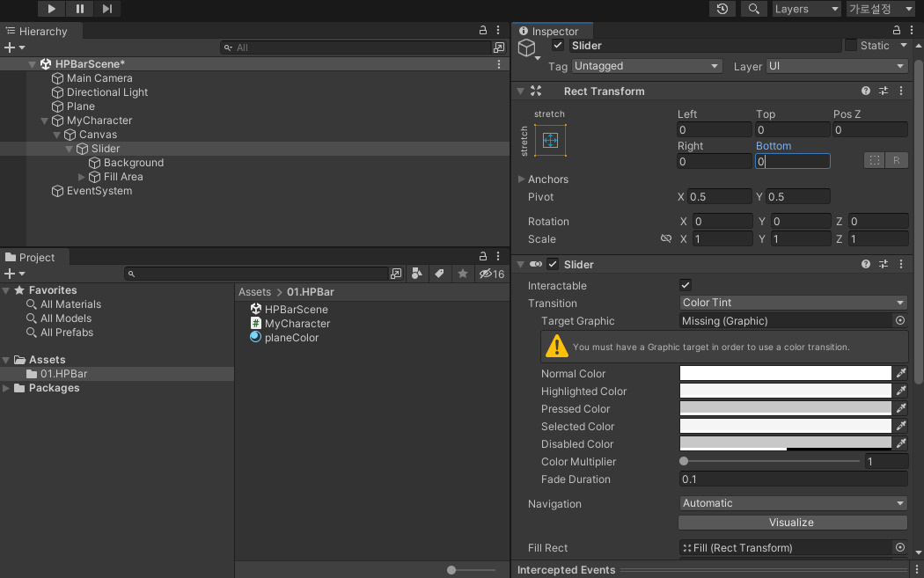Open the global search magnifier
Viewport: 924px width, 578px height.
[x=753, y=9]
